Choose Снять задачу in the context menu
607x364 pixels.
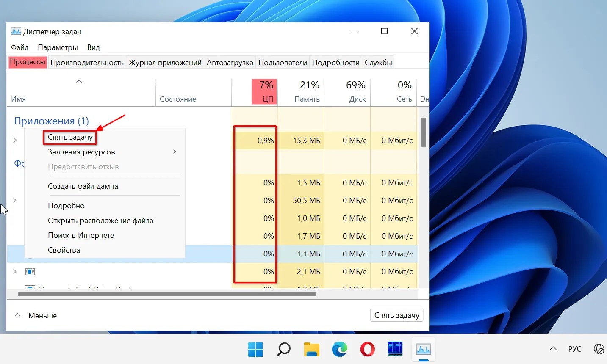(70, 137)
